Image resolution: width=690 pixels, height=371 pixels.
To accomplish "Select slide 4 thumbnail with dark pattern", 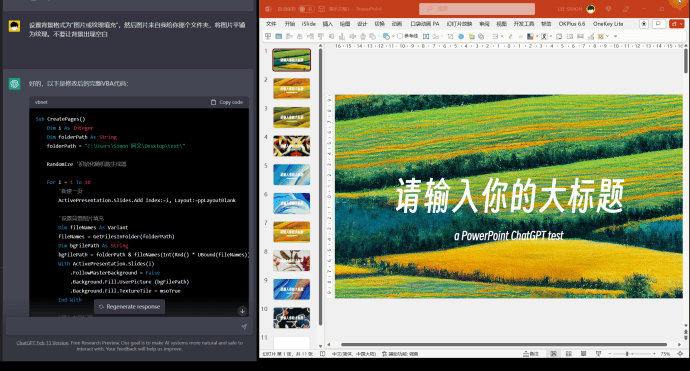I will pyautogui.click(x=291, y=146).
